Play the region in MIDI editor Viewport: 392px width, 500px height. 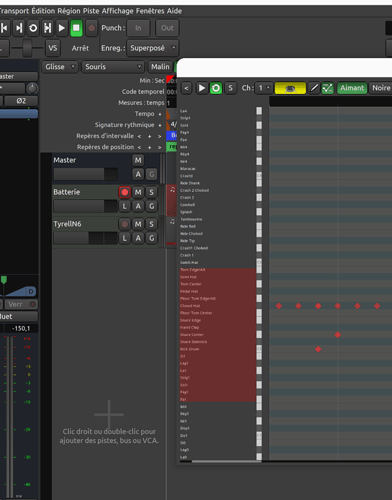pyautogui.click(x=202, y=88)
